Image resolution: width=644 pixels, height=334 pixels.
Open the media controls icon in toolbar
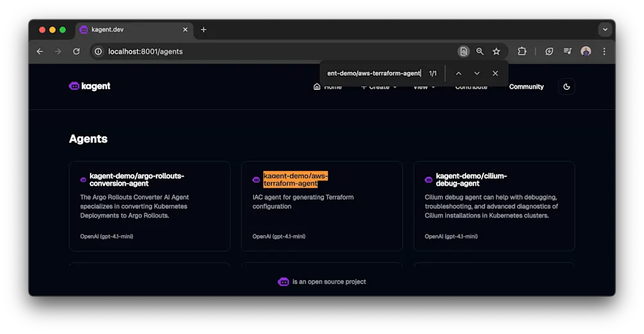[568, 51]
